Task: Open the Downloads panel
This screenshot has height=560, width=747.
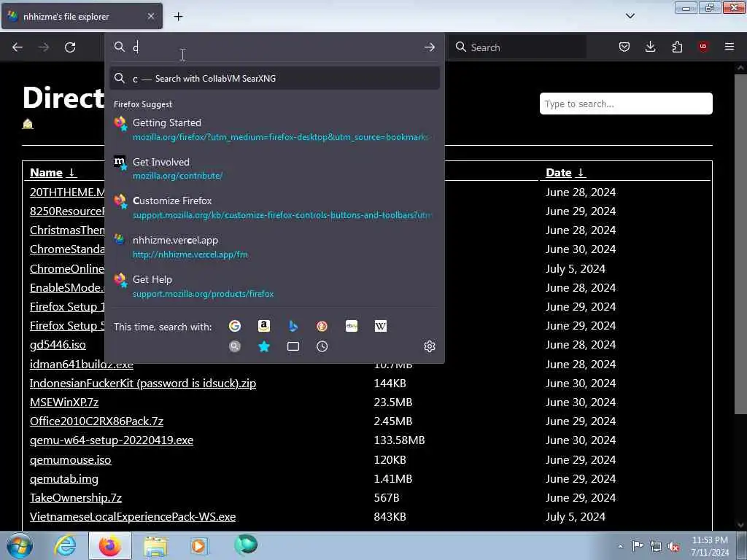Action: coord(650,47)
